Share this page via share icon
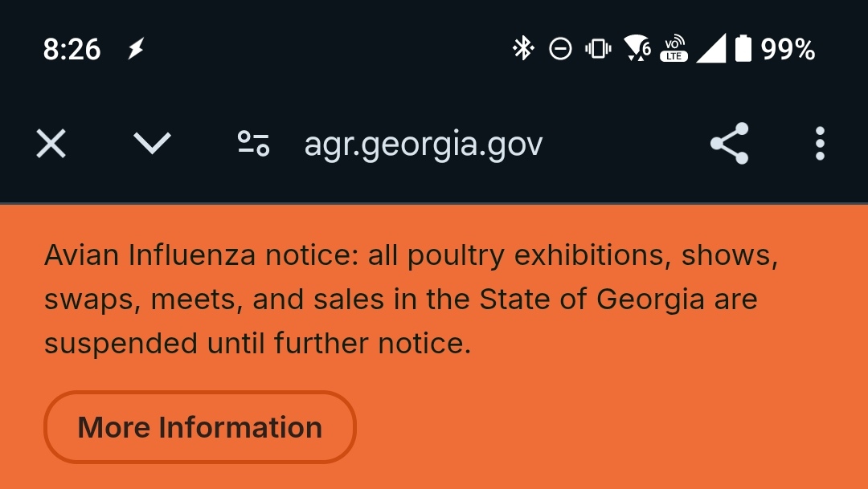 tap(730, 143)
